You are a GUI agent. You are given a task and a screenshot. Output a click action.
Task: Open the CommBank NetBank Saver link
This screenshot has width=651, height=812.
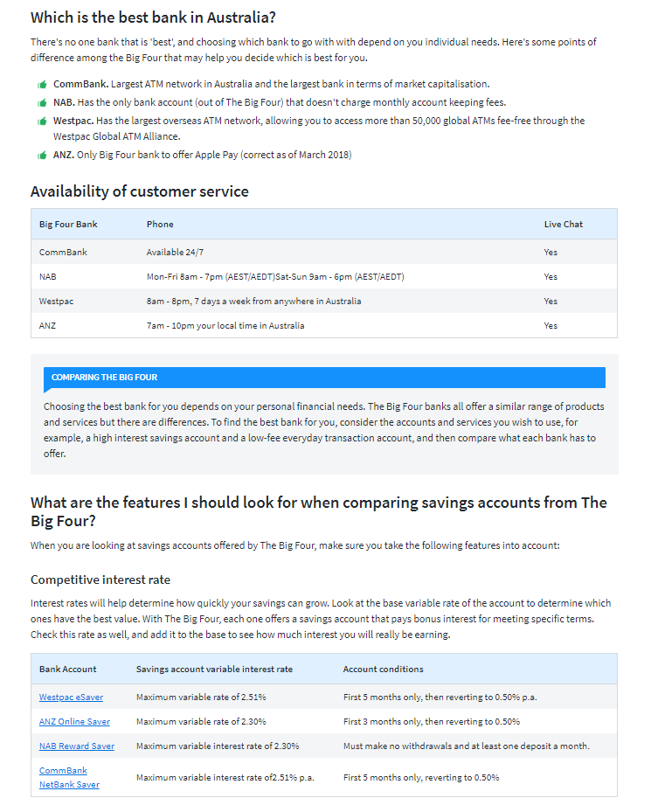(x=69, y=778)
